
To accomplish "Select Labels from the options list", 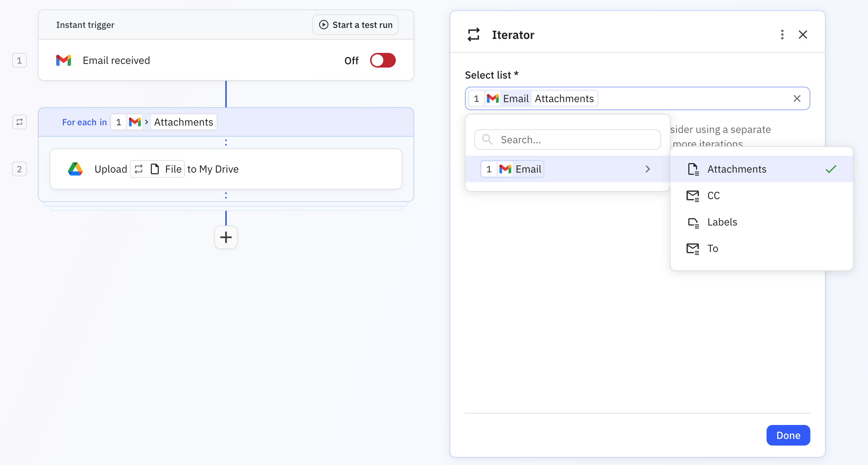I will (x=722, y=222).
